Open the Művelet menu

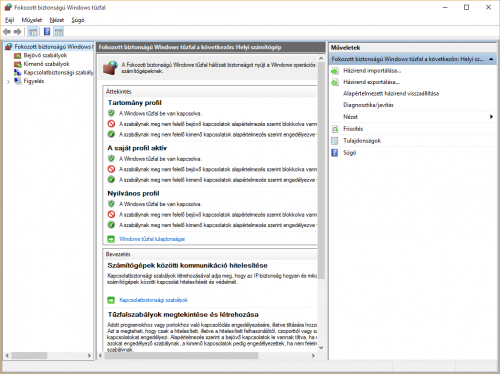tap(32, 20)
